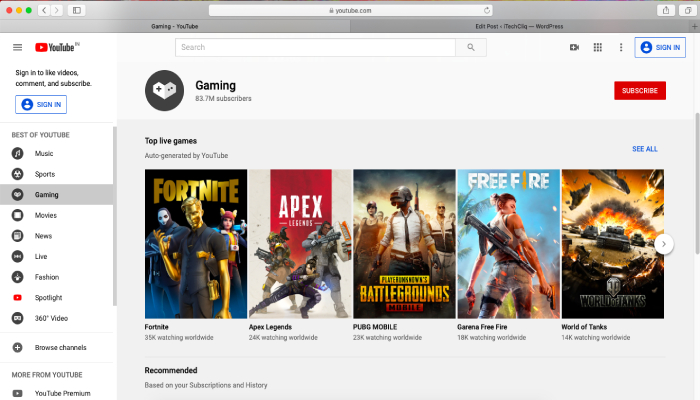Viewport: 700px width, 400px height.
Task: Go back with Safari's back arrow
Action: (44, 10)
